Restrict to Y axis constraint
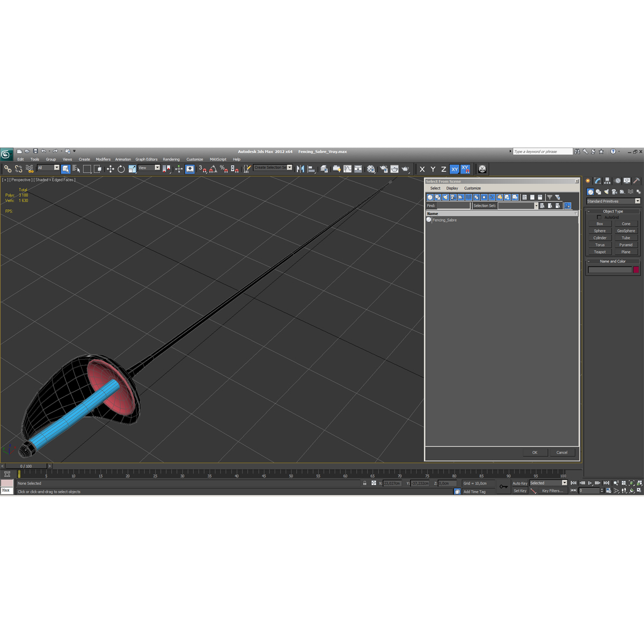The image size is (644, 644). tap(433, 169)
